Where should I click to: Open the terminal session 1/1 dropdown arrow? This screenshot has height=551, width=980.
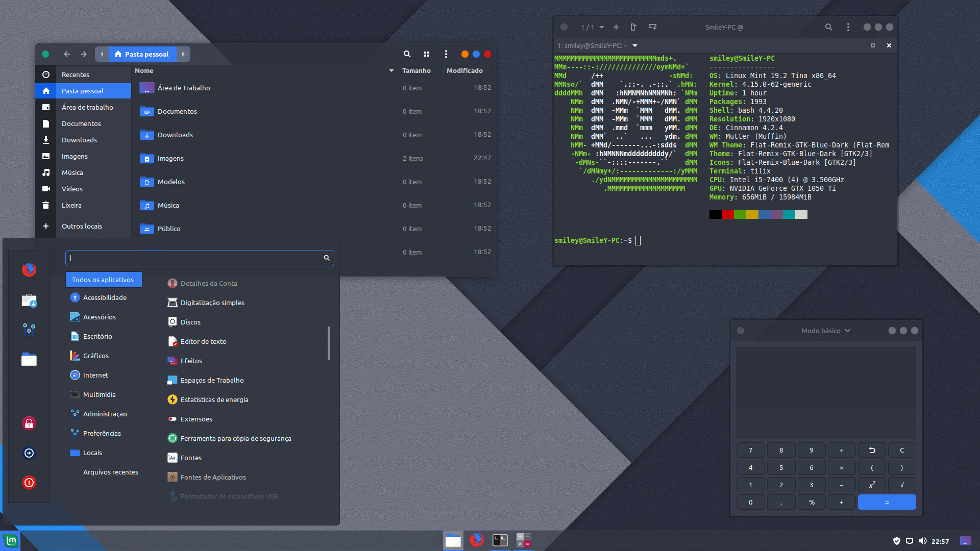pyautogui.click(x=602, y=27)
